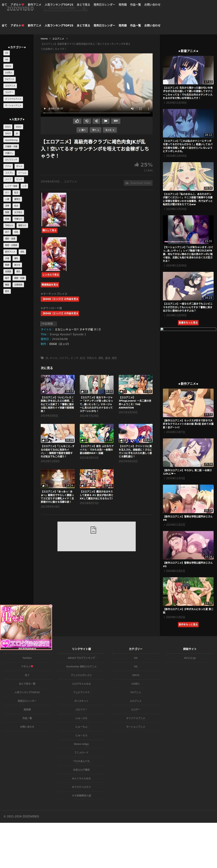Open the video in fullscreen mode
The width and height of the screenshot is (217, 868).
(140, 109)
